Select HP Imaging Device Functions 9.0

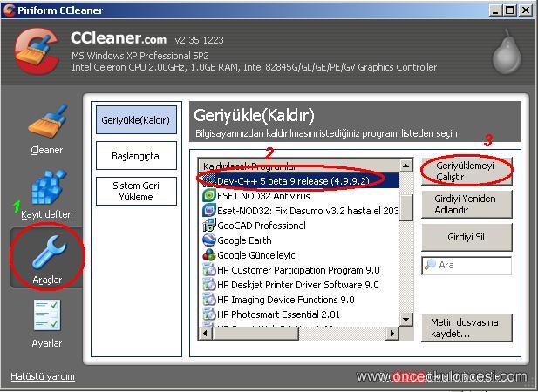coord(299,300)
